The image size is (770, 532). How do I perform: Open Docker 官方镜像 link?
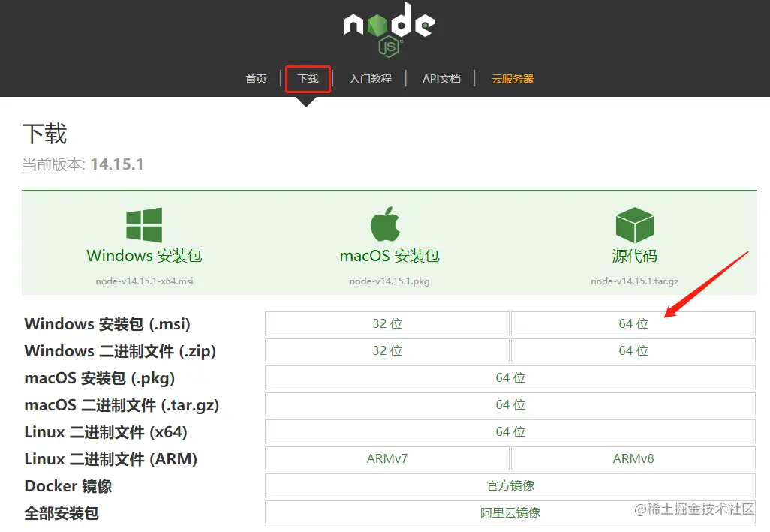point(510,485)
